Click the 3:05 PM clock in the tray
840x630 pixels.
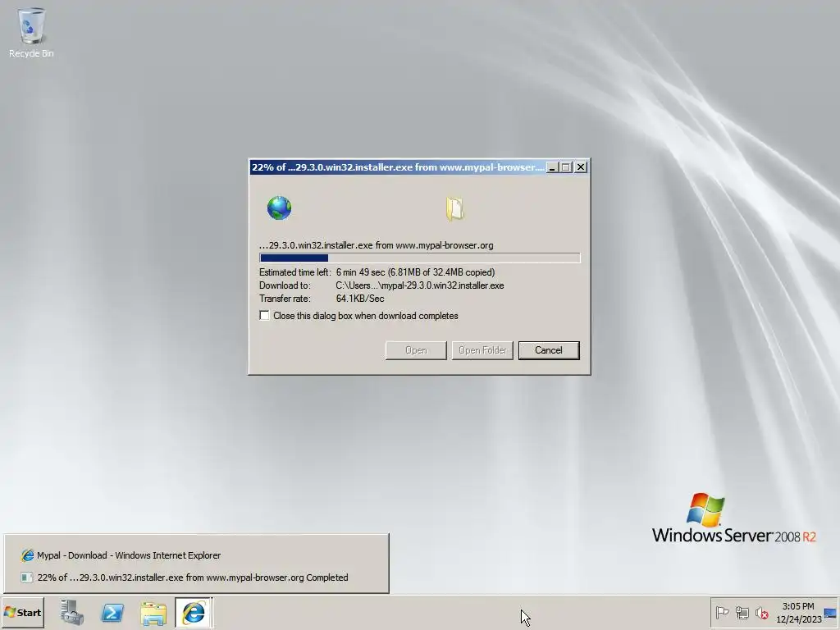[797, 606]
